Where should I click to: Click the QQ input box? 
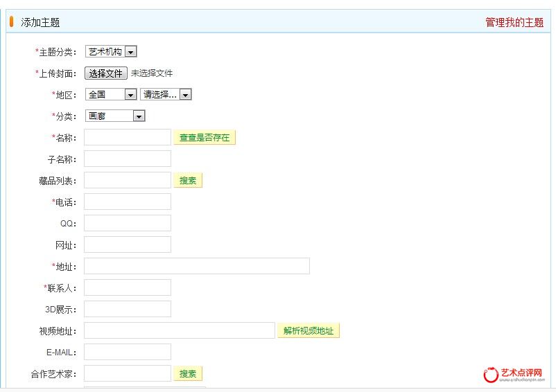click(128, 223)
